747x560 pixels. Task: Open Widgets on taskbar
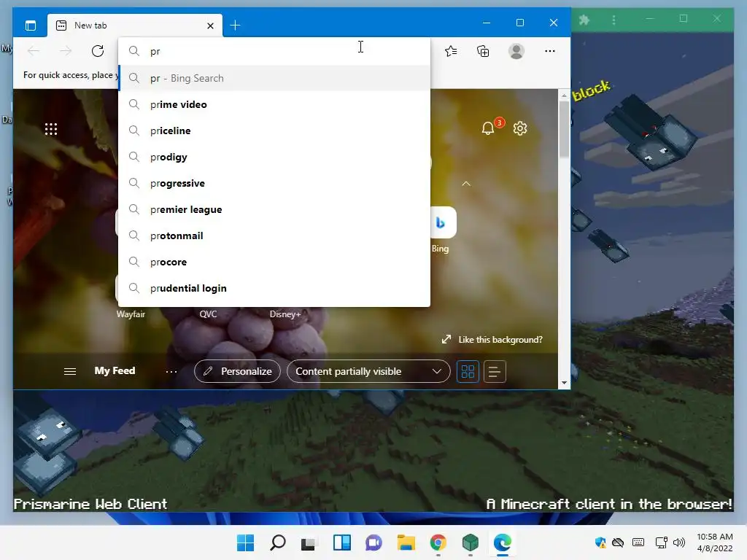point(342,542)
